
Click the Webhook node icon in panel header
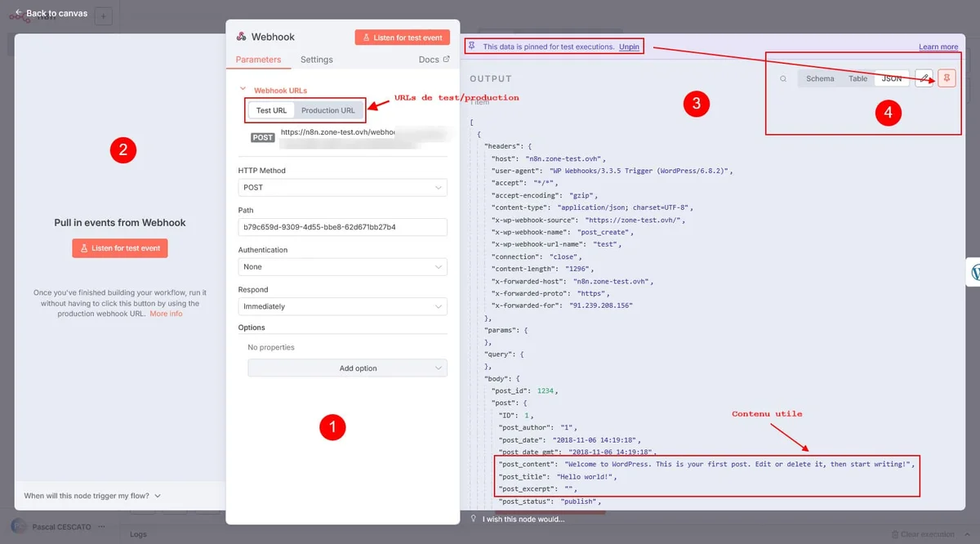pyautogui.click(x=241, y=37)
